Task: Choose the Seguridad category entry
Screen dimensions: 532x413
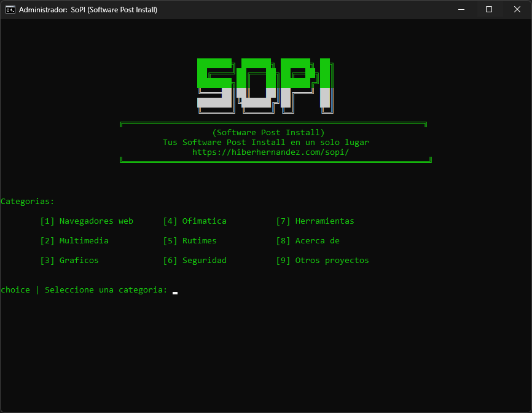Action: click(195, 261)
